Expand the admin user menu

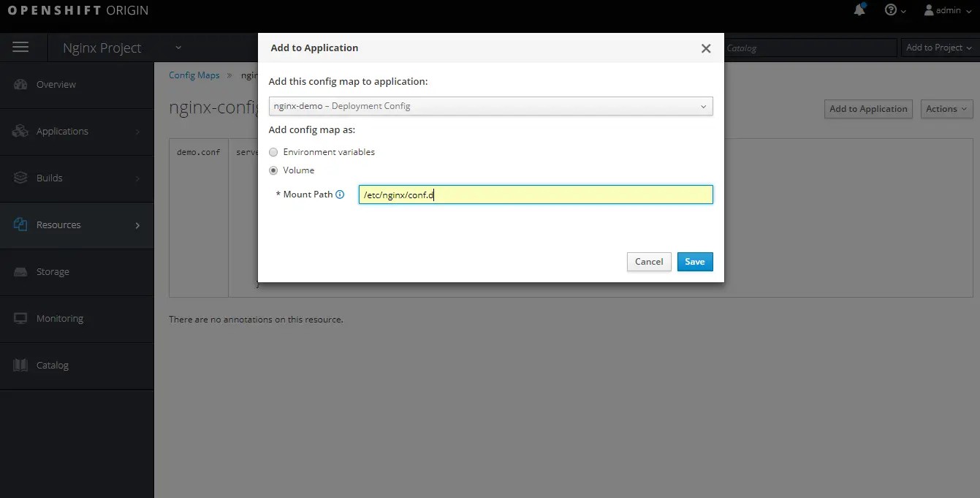point(946,10)
